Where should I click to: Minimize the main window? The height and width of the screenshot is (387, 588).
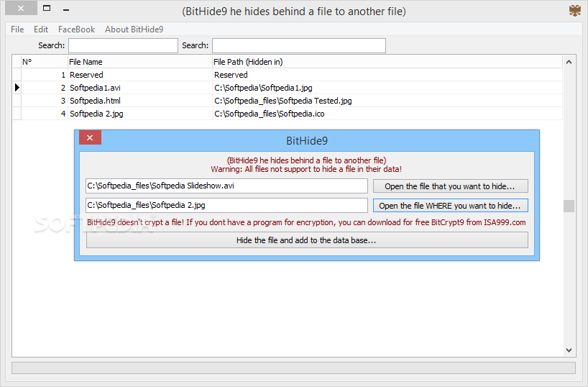coord(66,10)
